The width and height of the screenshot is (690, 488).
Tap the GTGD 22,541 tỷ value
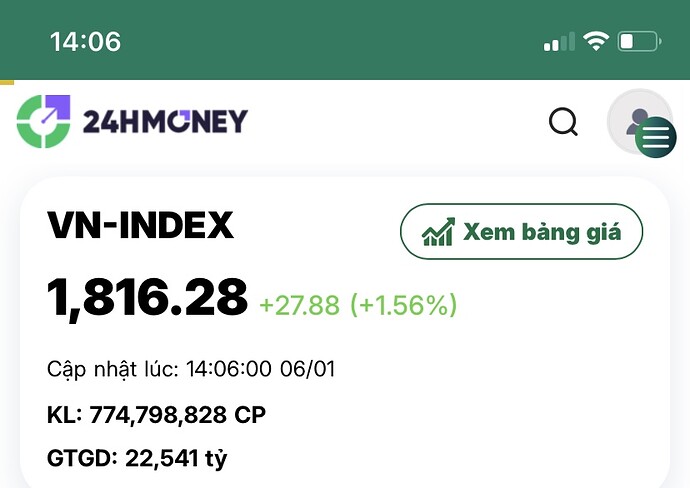176,459
